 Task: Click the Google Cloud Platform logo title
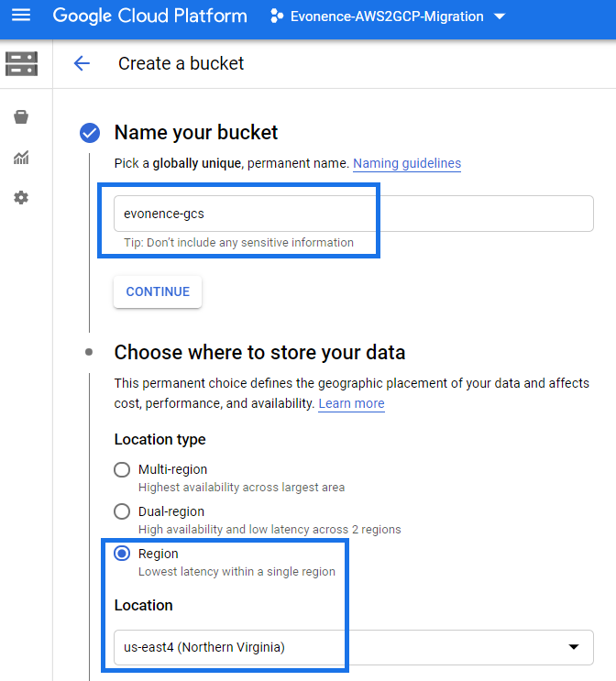click(x=149, y=16)
